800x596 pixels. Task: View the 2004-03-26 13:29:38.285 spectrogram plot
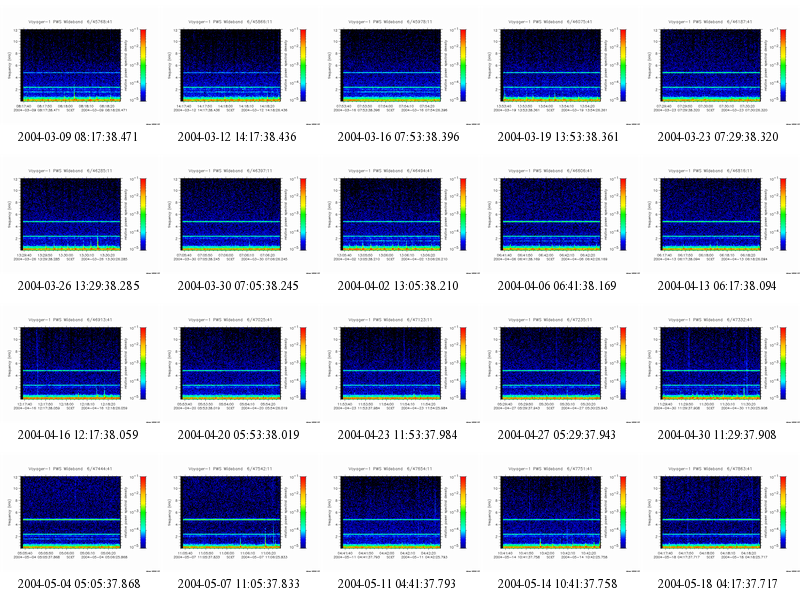80,218
